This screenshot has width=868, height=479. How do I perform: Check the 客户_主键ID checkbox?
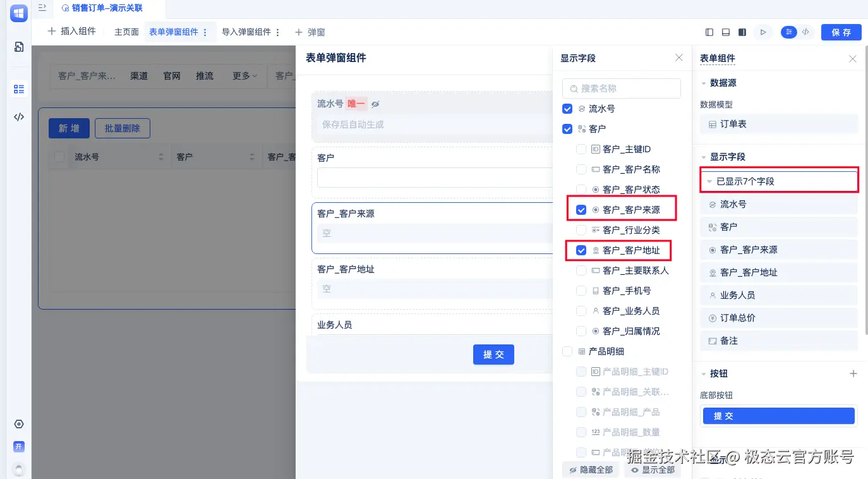(x=581, y=149)
